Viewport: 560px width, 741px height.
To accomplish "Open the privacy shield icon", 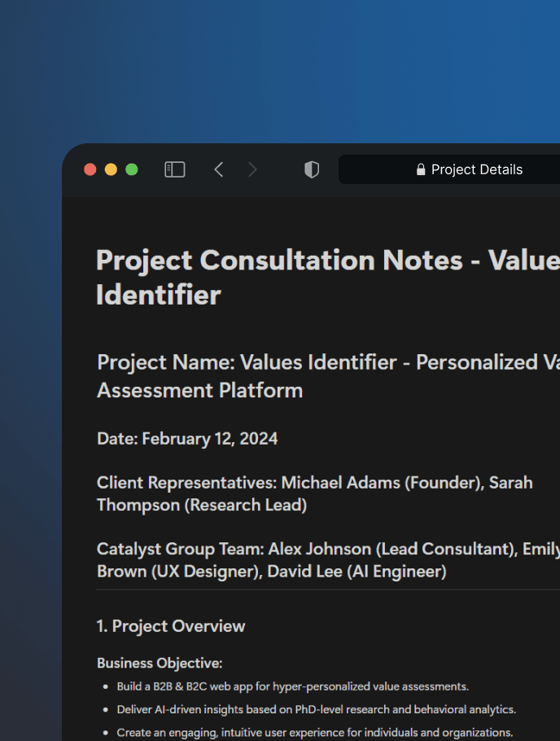I will tap(312, 169).
